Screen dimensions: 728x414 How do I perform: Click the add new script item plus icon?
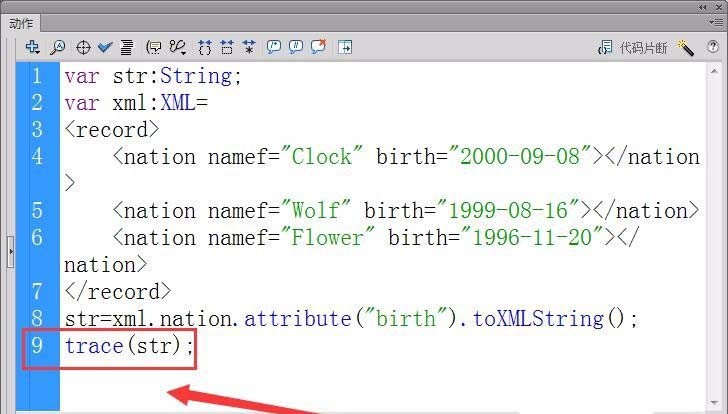coord(32,47)
